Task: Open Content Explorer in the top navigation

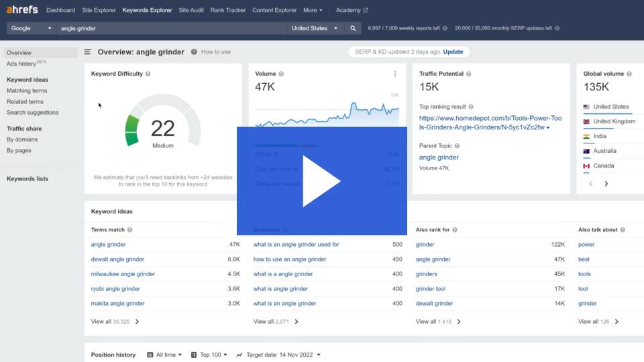Action: [274, 10]
